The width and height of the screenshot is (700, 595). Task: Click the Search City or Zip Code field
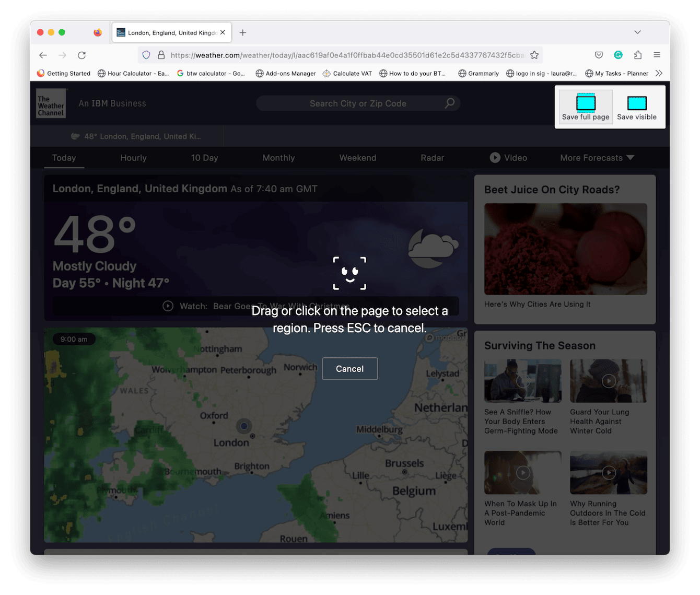click(358, 103)
